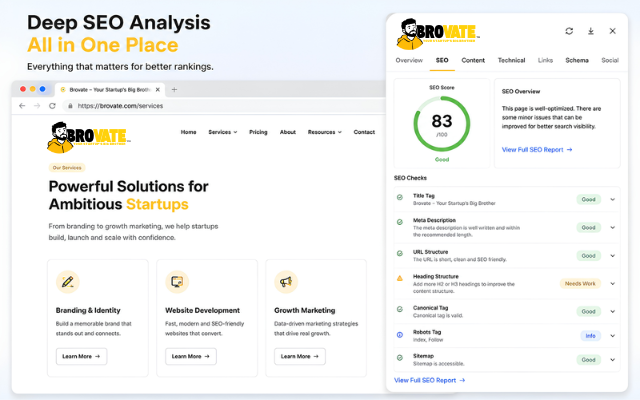
Task: Open the Home menu item on website
Action: click(188, 132)
